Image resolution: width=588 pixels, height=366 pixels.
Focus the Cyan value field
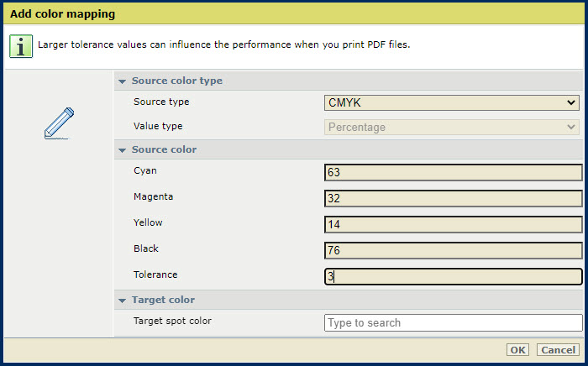[452, 173]
